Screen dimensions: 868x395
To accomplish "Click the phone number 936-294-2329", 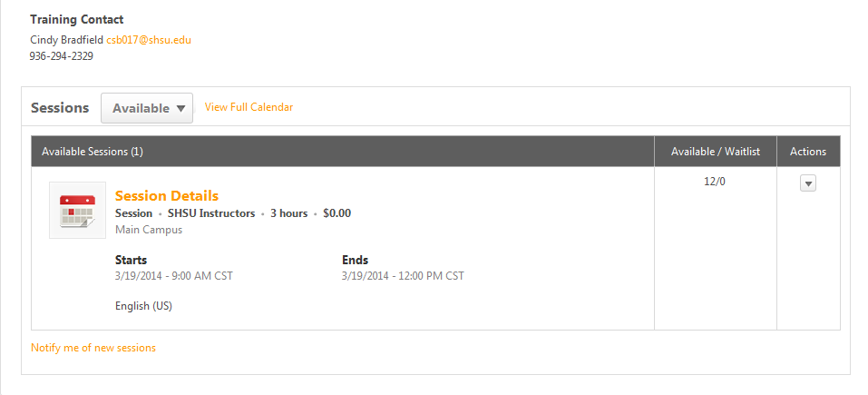I will (x=62, y=56).
